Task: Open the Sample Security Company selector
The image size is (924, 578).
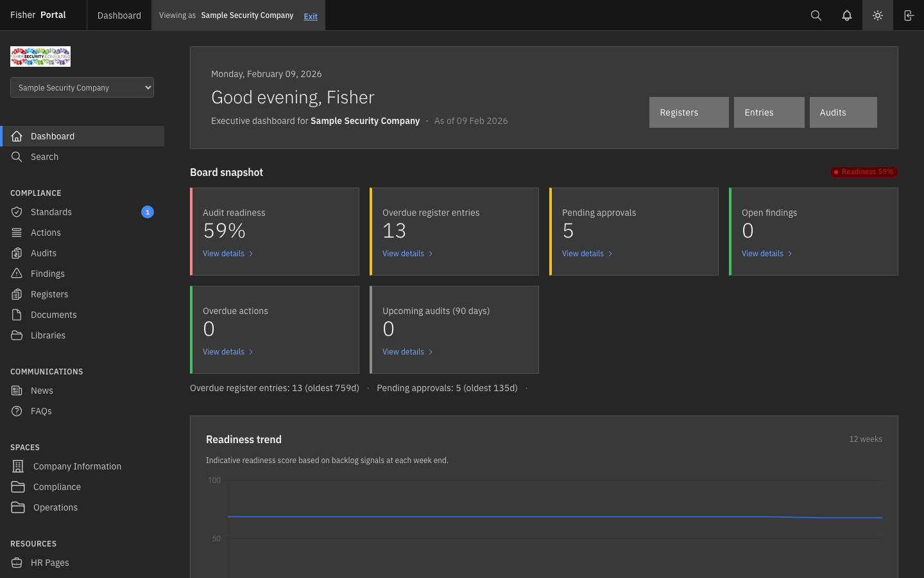Action: pyautogui.click(x=82, y=87)
